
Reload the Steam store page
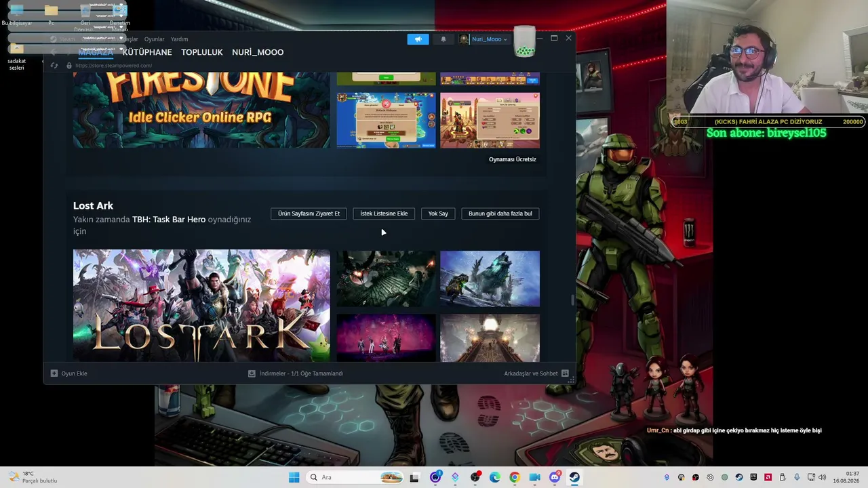[54, 66]
